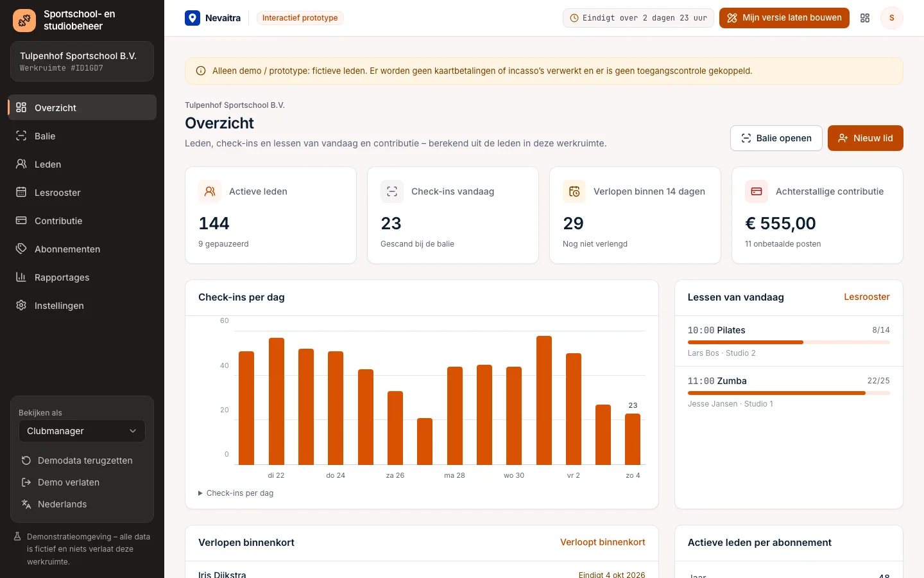Select the 11:00 Zumba lesson row

[789, 392]
